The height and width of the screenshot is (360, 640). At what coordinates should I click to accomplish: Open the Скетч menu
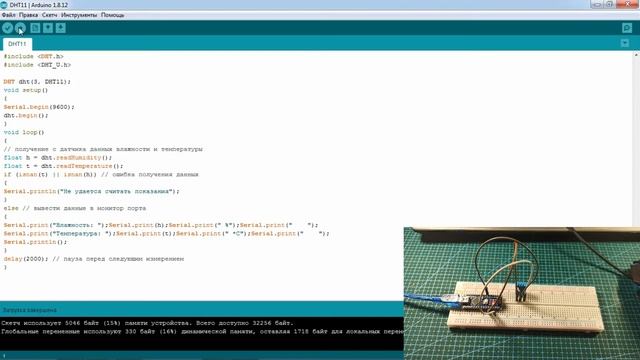(49, 15)
